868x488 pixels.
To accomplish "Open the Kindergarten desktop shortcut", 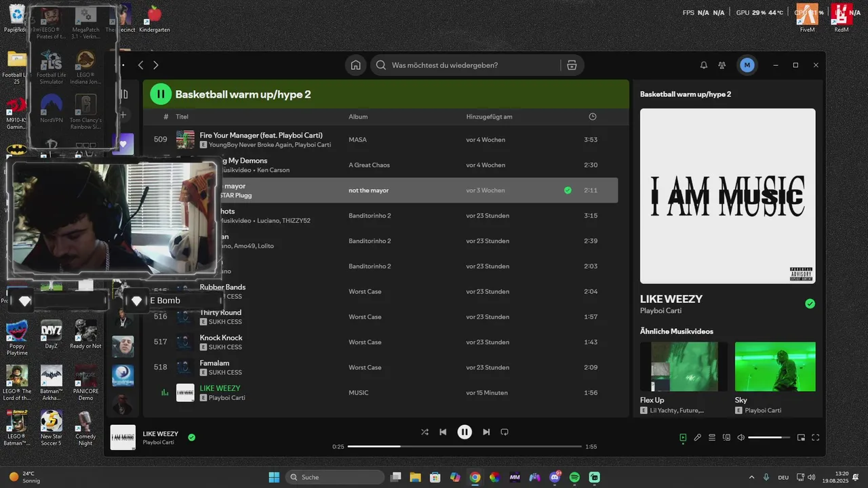I will point(155,18).
